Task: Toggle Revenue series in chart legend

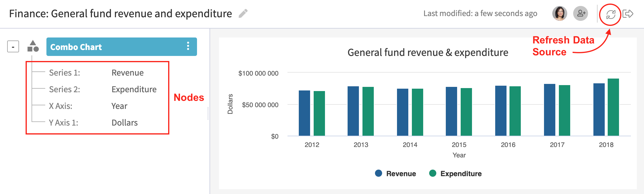Action: (401, 173)
